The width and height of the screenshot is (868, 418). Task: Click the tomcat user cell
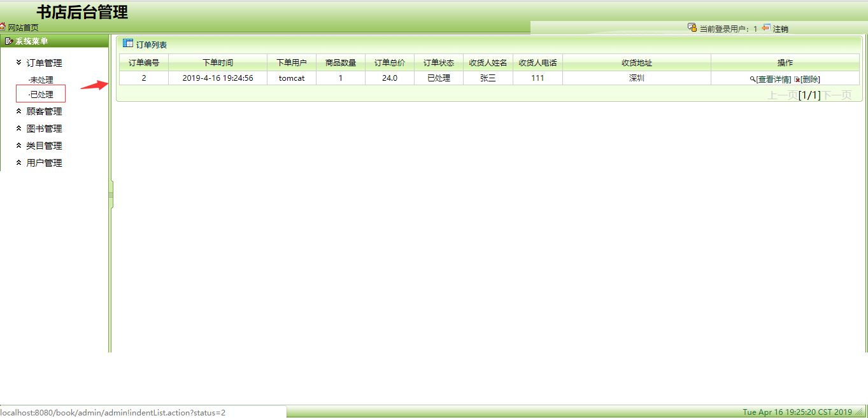[x=292, y=78]
